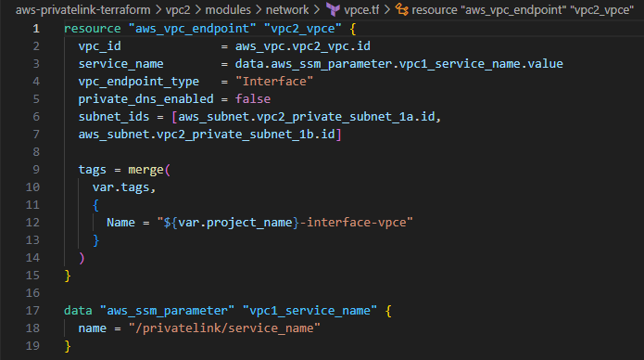
Task: Click closing brace on line 19
Action: pyautogui.click(x=68, y=346)
